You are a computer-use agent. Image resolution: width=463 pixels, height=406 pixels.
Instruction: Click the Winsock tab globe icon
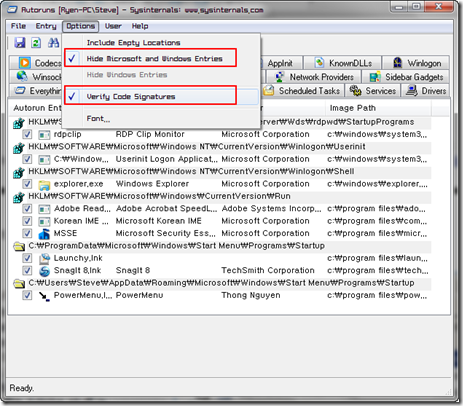pos(22,76)
